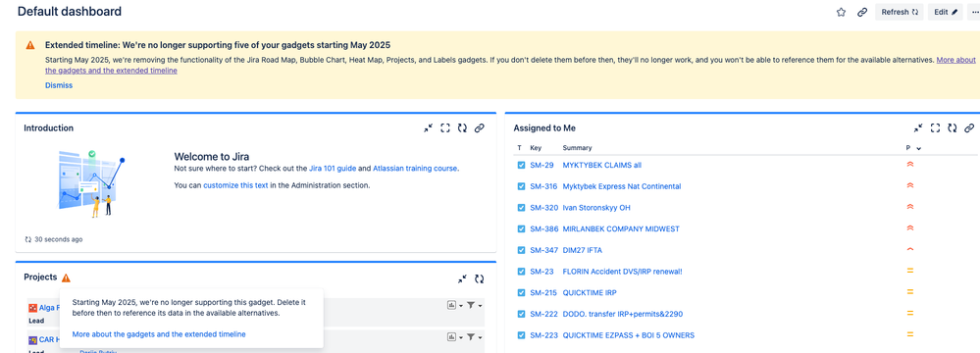Open issue key SM-320
This screenshot has height=353, width=980.
(x=543, y=208)
